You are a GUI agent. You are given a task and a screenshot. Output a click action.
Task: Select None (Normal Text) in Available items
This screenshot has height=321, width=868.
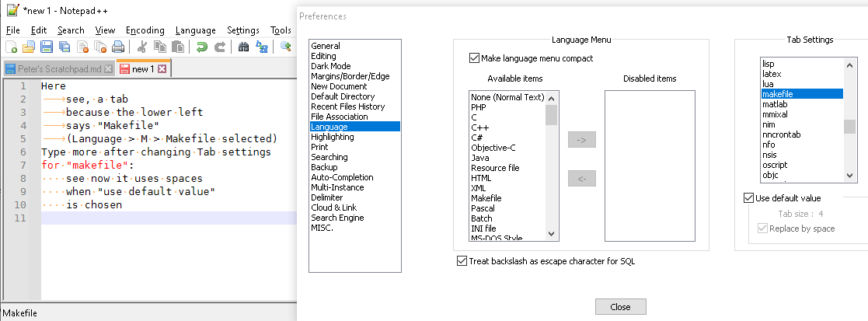click(x=507, y=97)
